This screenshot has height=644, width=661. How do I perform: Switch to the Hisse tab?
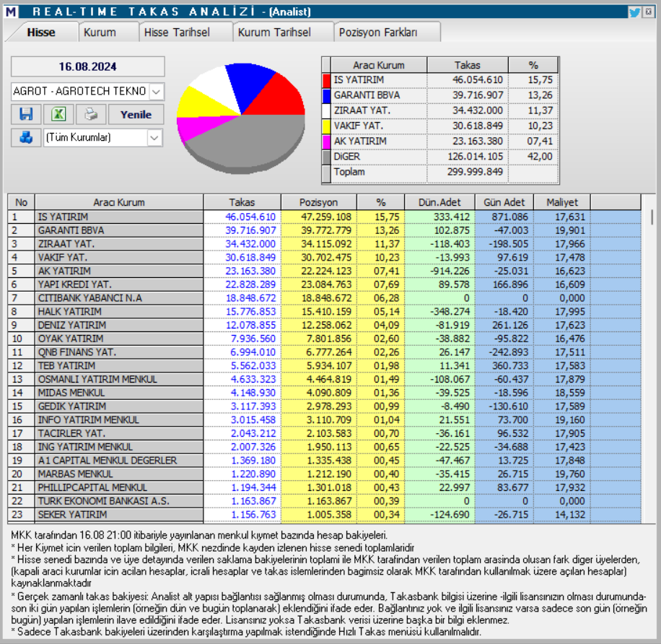click(41, 32)
